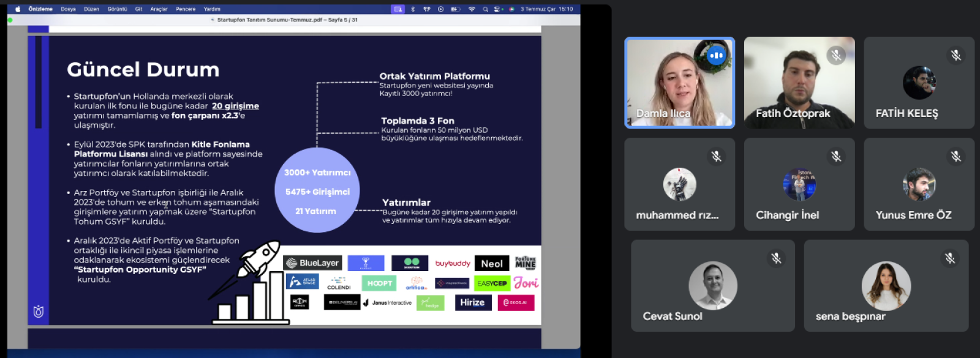
Task: Click the Neol logo on slide
Action: click(492, 264)
